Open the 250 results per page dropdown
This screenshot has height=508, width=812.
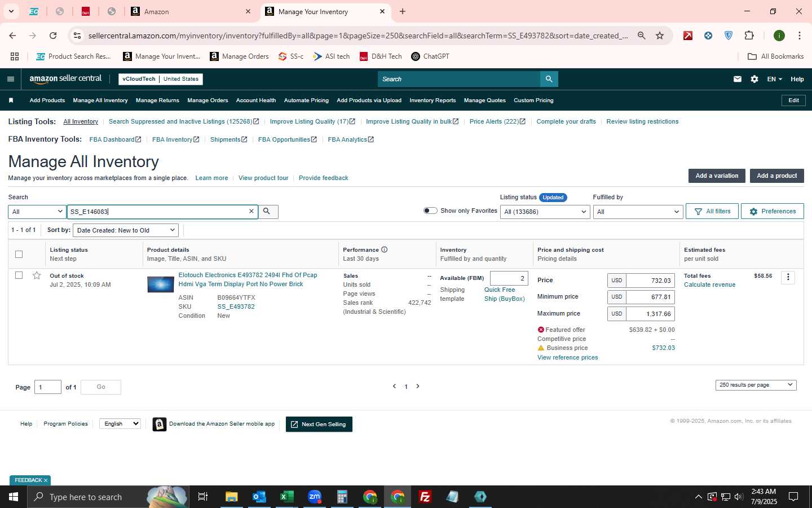(756, 385)
